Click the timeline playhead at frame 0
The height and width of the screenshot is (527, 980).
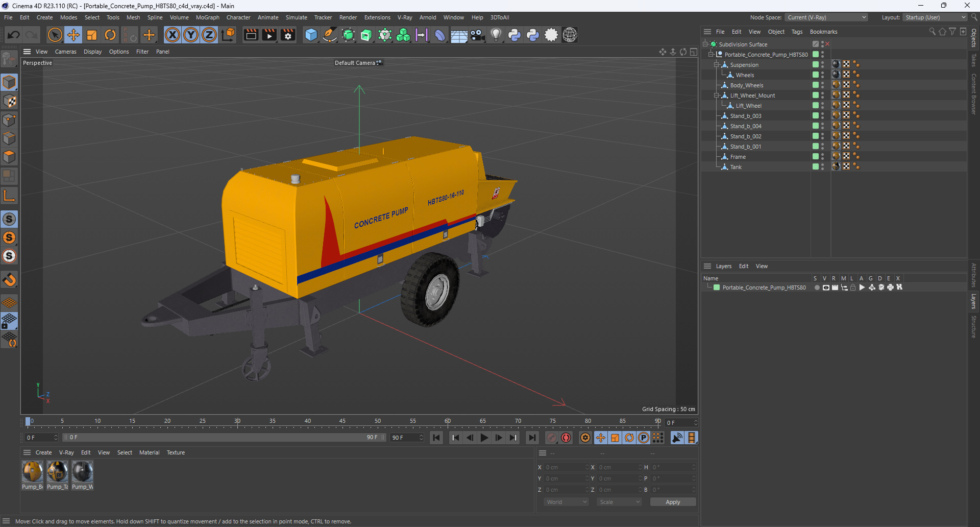[28, 422]
